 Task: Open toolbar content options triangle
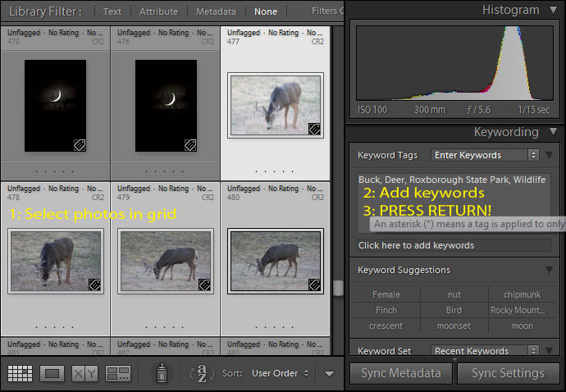pos(329,374)
